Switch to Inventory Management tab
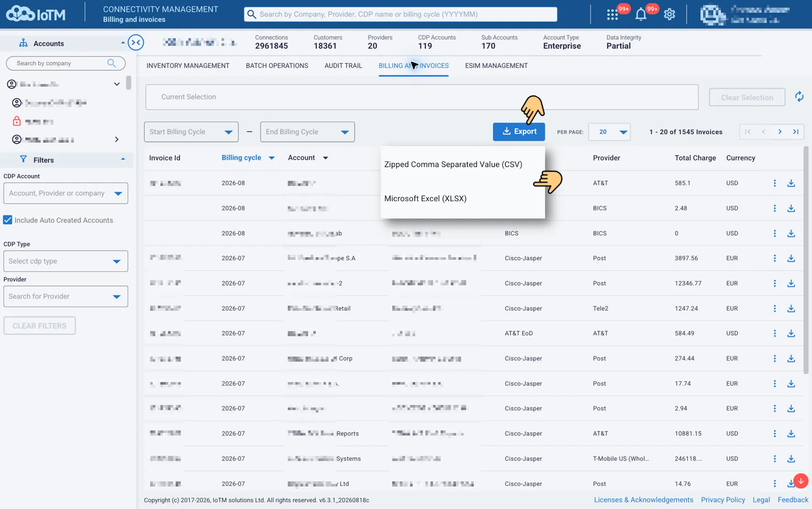Image resolution: width=812 pixels, height=509 pixels. (187, 66)
